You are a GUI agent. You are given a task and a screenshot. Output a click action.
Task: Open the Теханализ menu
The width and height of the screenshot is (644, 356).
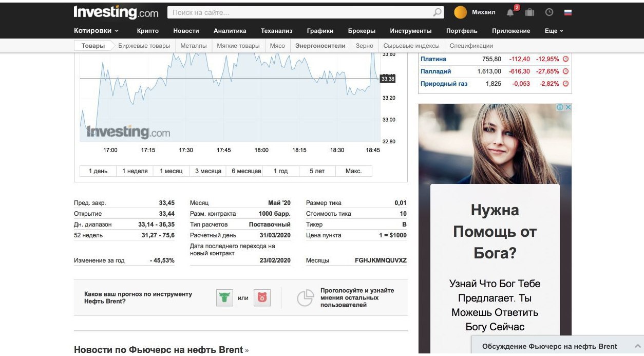pyautogui.click(x=276, y=31)
